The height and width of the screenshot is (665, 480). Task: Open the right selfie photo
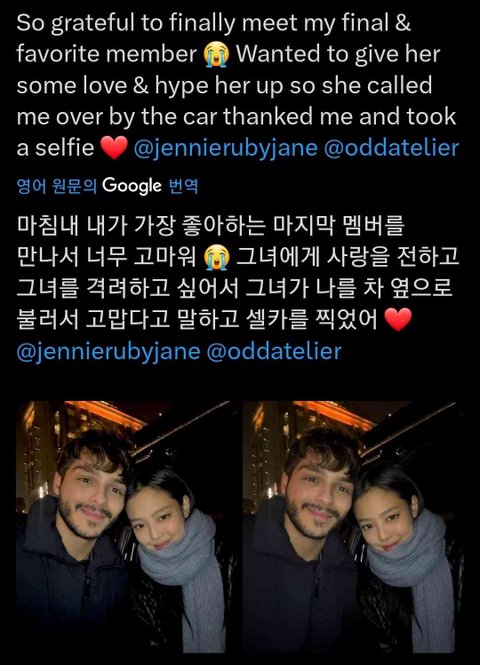coord(353,527)
